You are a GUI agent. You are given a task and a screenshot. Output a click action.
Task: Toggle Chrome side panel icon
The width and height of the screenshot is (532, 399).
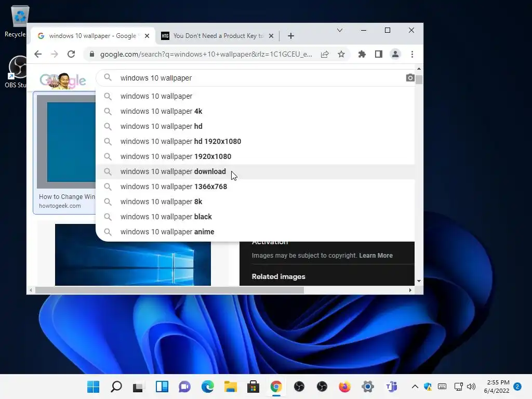coord(379,54)
